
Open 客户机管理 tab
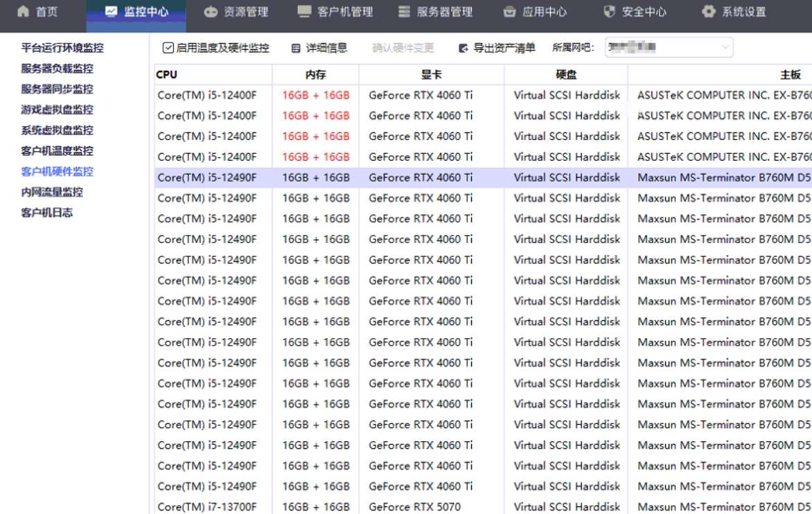(x=335, y=11)
